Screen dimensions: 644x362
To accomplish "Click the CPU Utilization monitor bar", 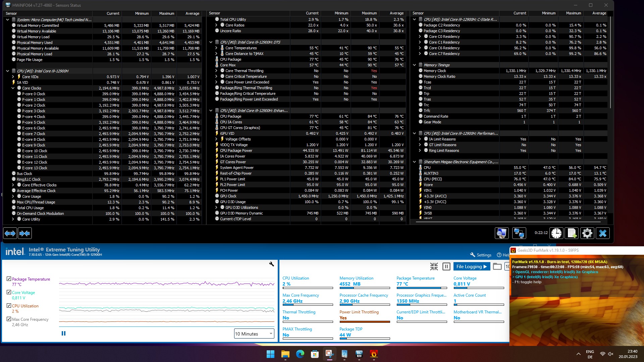I will [308, 288].
